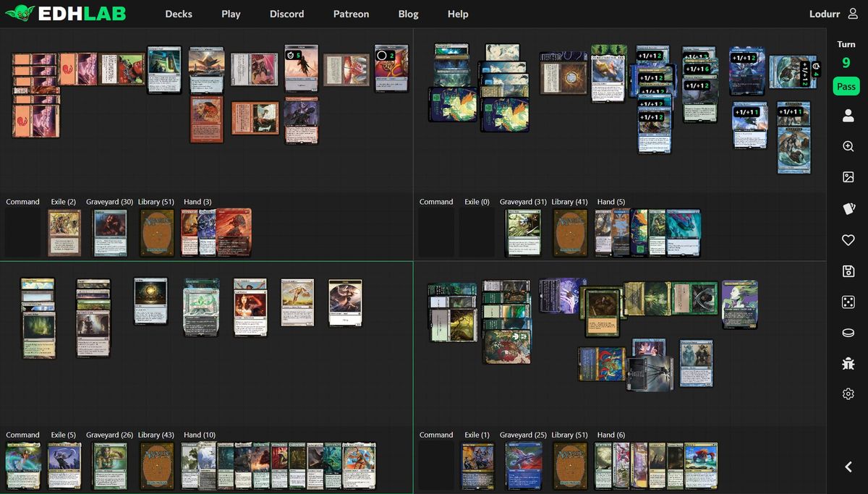Screen dimensions: 868x494
Task: Open the bottom-left Graveyard (26) pile
Action: (111, 466)
